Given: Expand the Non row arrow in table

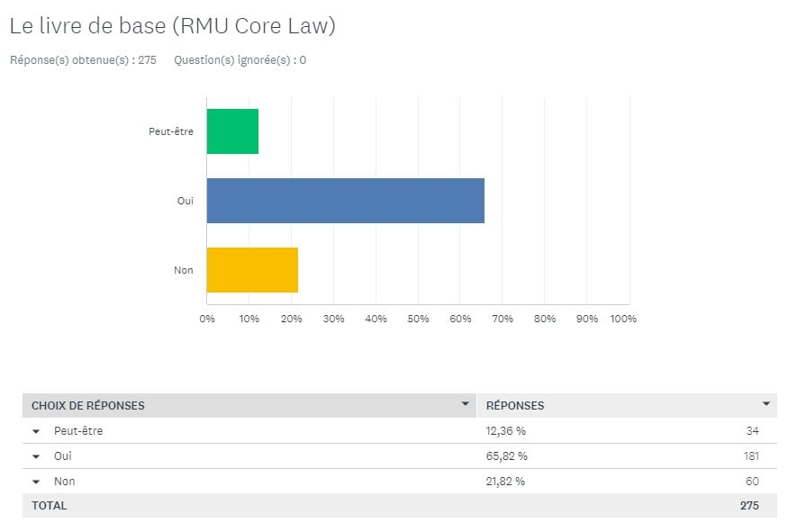Looking at the screenshot, I should point(36,482).
